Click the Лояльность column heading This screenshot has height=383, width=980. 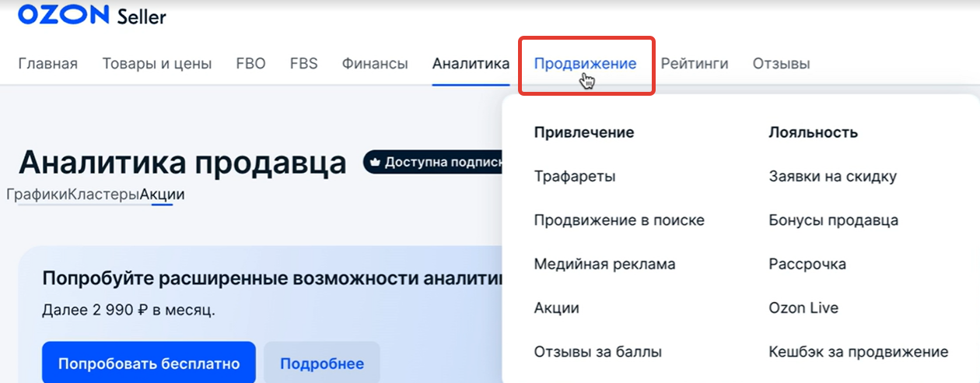click(x=813, y=132)
